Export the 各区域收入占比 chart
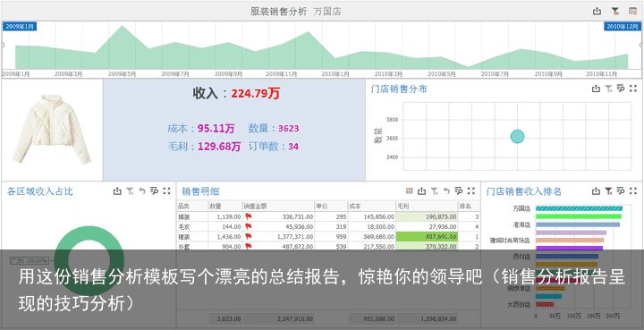Screen dimensions: 644x330 [117, 190]
